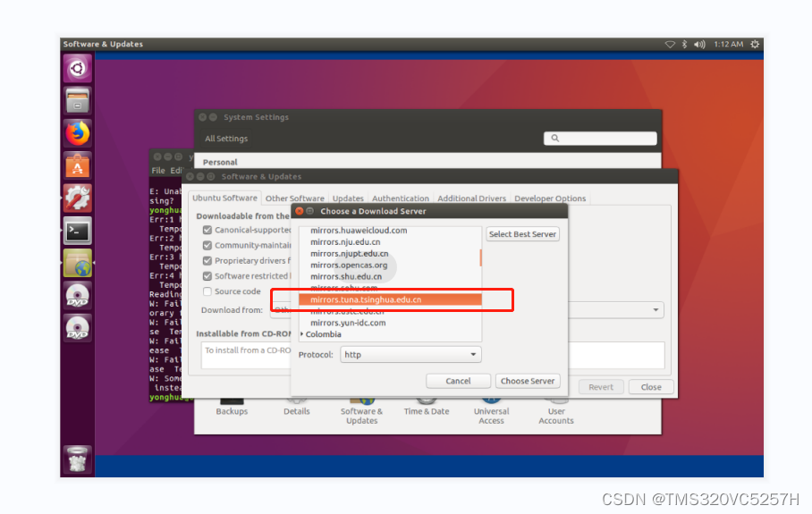This screenshot has height=514, width=812.
Task: Select mirrors.tuna.tsinghua.edu.cn server
Action: tap(391, 299)
